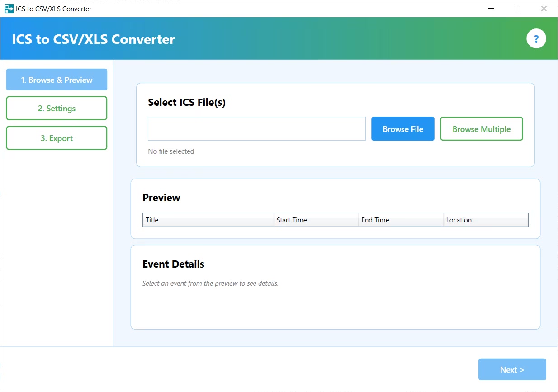
Task: Click the banner title ICS to CSV/XLS Converter
Action: pyautogui.click(x=93, y=39)
